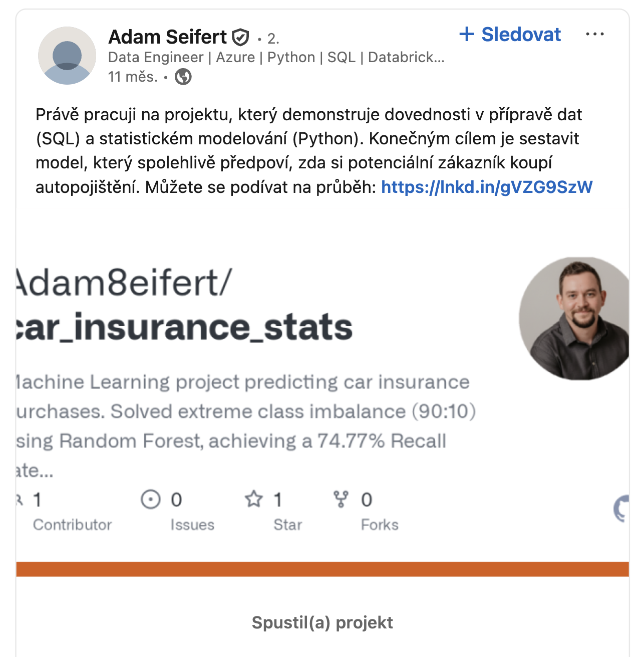The image size is (644, 657).
Task: Click the Star icon in repo preview
Action: coord(254,499)
